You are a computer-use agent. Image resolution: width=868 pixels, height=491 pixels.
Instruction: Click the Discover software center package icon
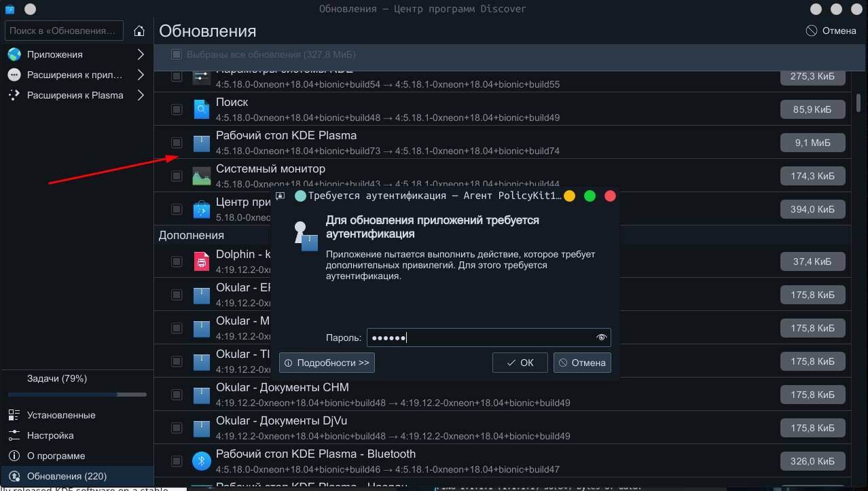pos(202,209)
